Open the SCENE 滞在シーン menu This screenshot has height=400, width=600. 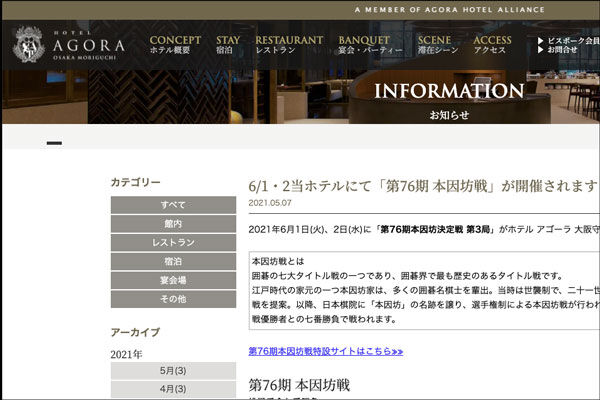(x=438, y=45)
